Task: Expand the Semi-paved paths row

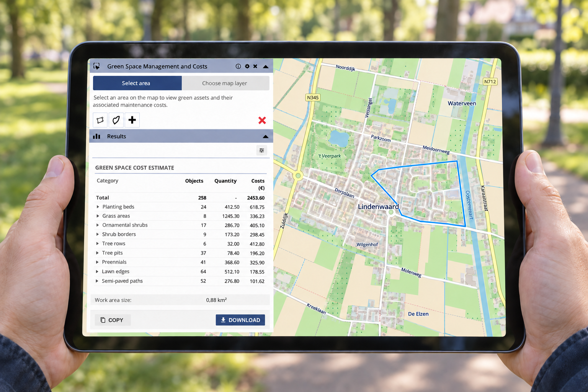Action: pyautogui.click(x=97, y=281)
